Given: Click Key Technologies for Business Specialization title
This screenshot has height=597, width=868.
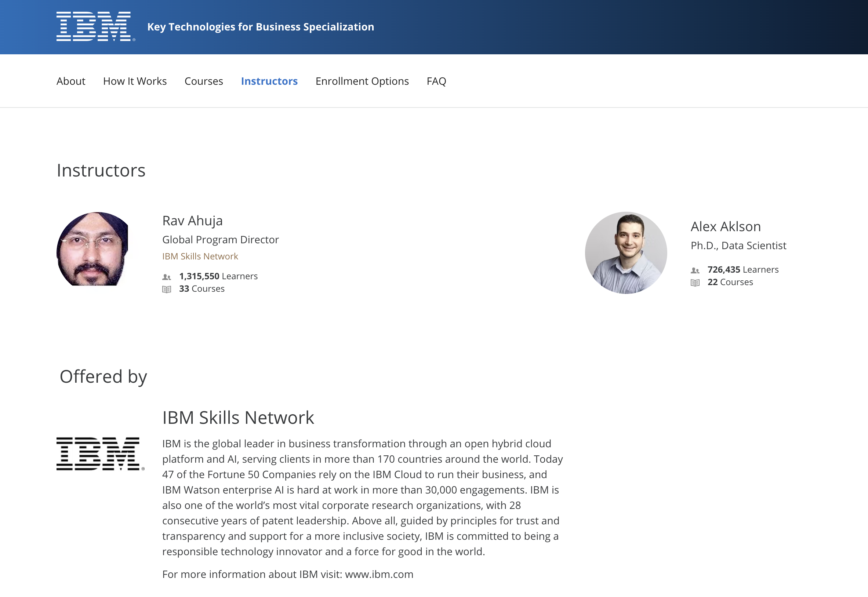Looking at the screenshot, I should click(x=261, y=27).
